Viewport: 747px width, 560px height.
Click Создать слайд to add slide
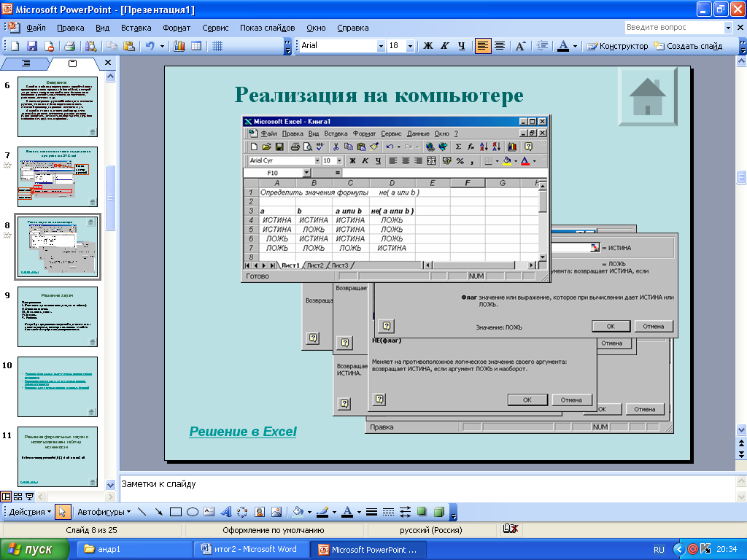688,46
